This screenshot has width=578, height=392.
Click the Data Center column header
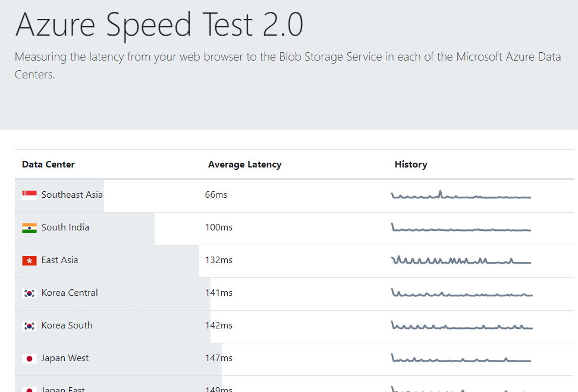click(48, 164)
